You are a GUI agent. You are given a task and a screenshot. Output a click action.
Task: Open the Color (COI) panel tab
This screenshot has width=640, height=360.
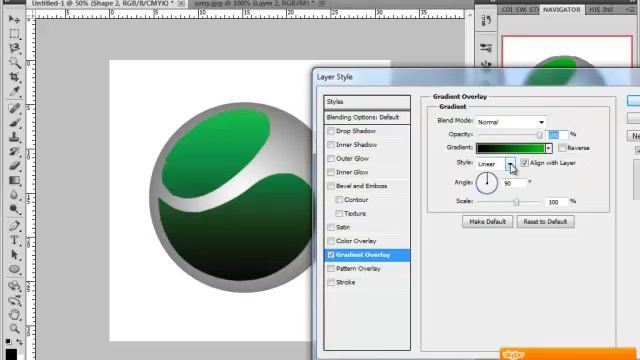coord(507,9)
